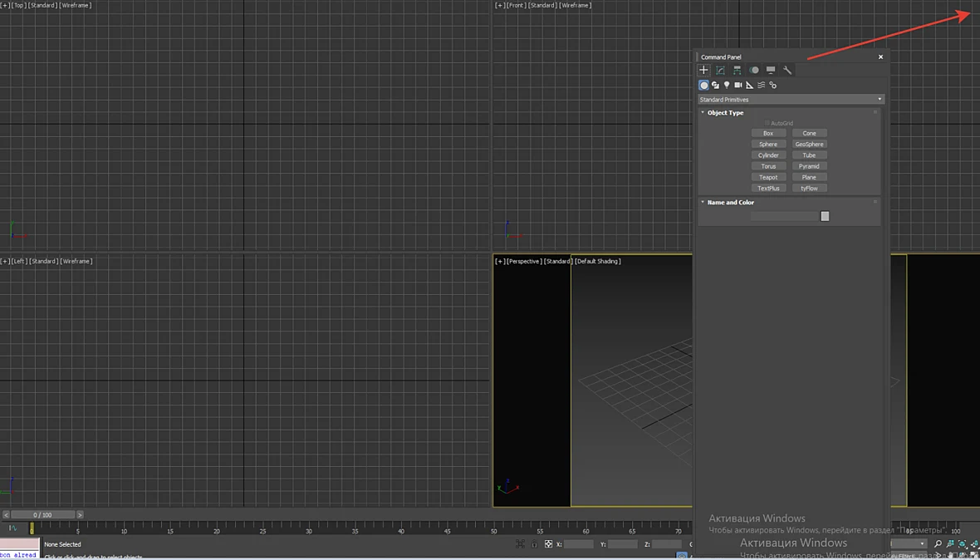Create a Tube primitive
The height and width of the screenshot is (560, 980).
(x=810, y=155)
